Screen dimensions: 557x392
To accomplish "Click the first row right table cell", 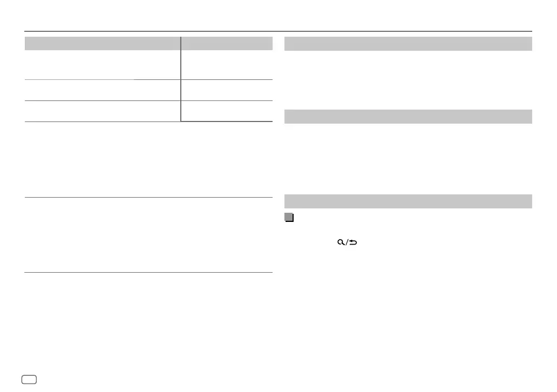I will (227, 65).
